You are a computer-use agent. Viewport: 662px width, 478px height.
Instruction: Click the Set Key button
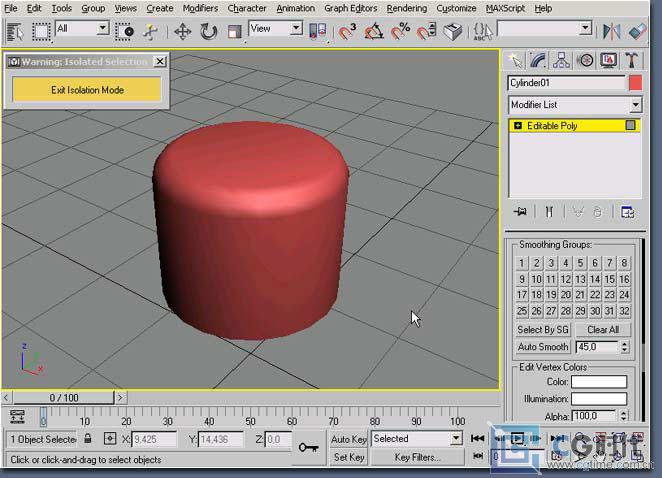tap(349, 457)
